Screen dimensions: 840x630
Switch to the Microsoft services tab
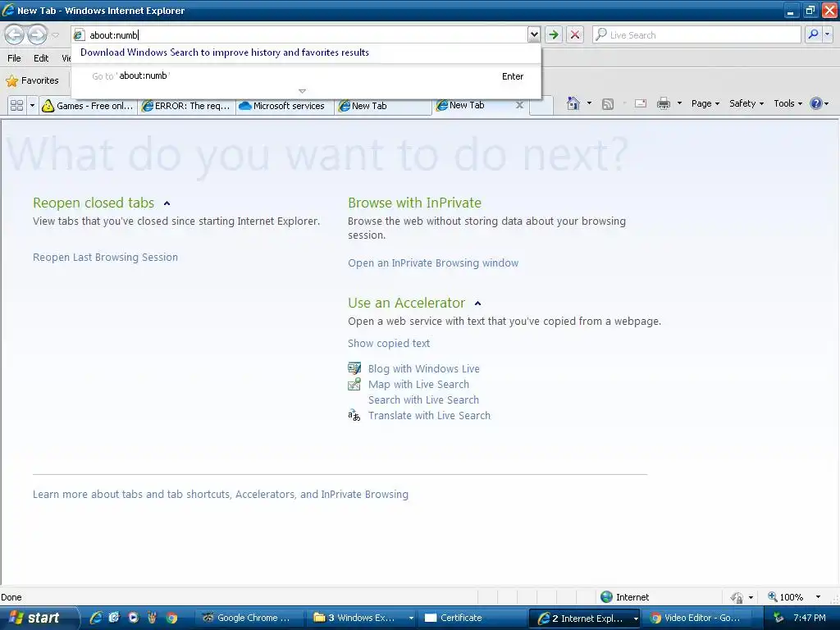click(285, 106)
